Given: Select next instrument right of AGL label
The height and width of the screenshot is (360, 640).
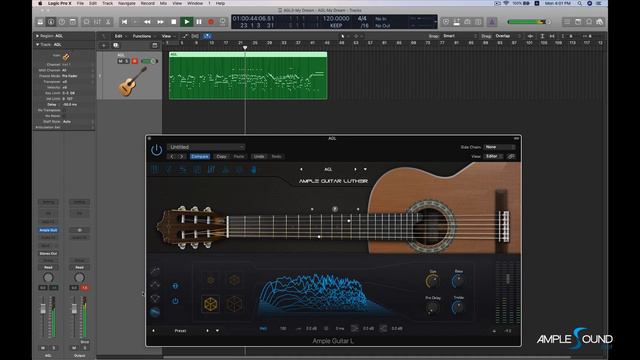Looking at the screenshot, I should pos(355,169).
